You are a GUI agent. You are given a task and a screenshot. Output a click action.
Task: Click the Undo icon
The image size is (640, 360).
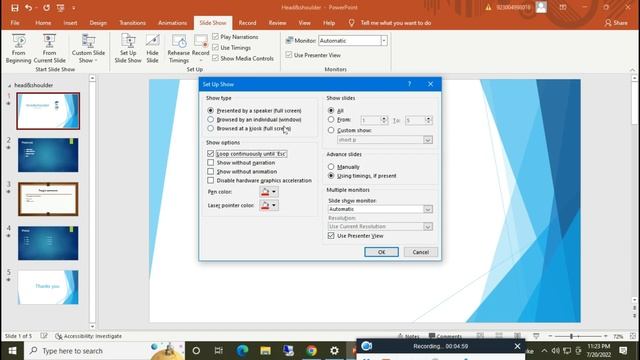[28, 8]
